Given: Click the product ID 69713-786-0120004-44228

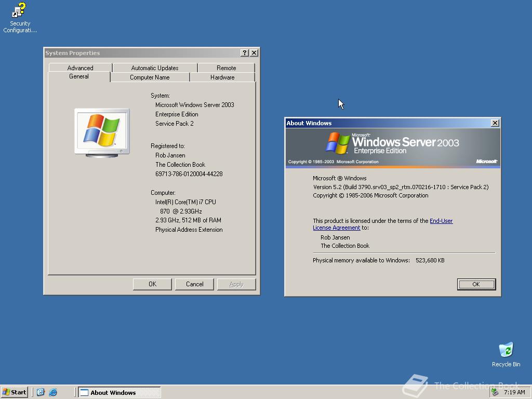Looking at the screenshot, I should click(x=189, y=174).
